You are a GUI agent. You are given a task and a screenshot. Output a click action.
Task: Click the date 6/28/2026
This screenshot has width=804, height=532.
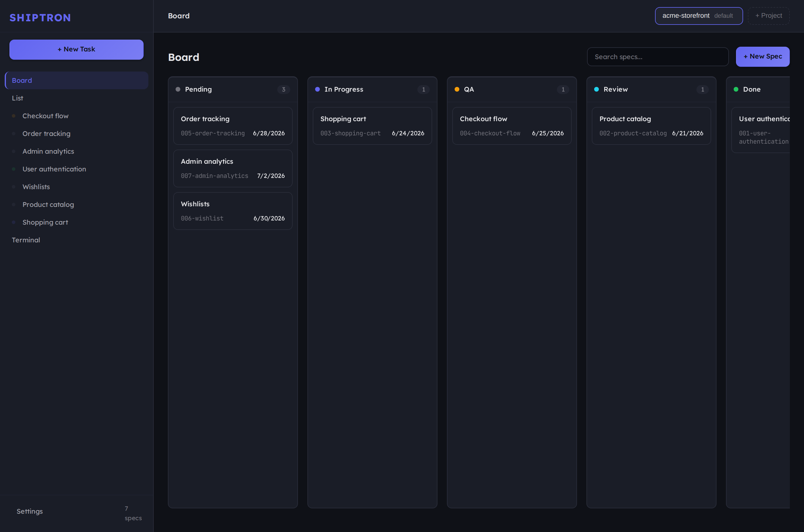point(269,133)
